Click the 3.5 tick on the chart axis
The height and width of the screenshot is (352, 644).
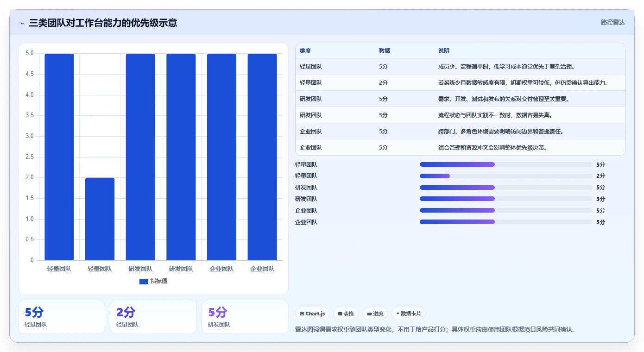click(x=29, y=115)
